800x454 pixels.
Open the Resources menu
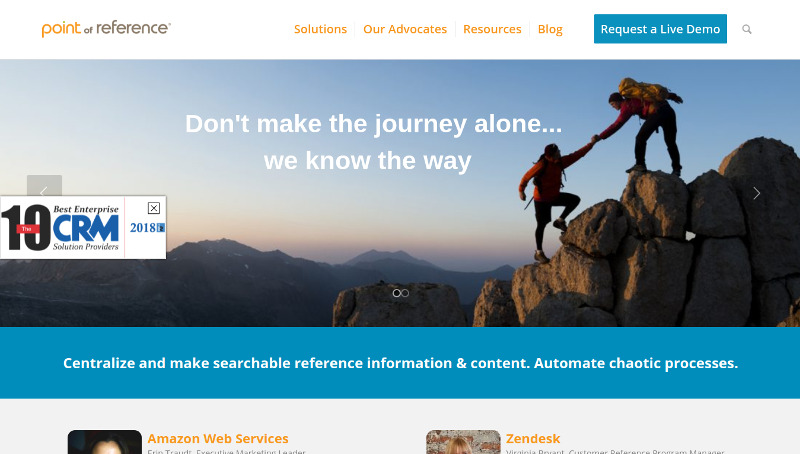pos(492,29)
